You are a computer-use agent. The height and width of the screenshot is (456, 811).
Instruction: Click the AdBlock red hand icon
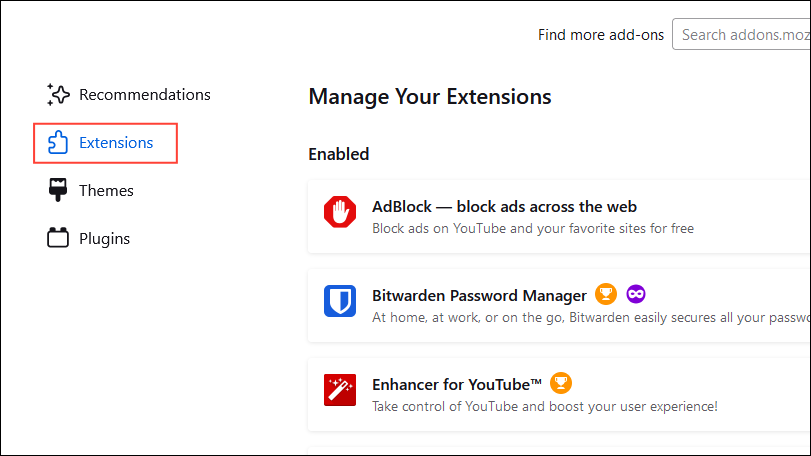click(340, 212)
